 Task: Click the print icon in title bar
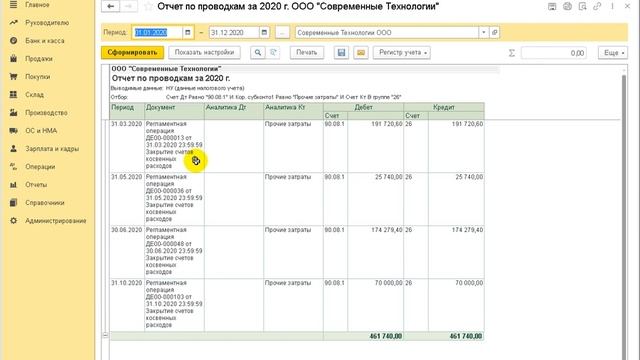567,6
